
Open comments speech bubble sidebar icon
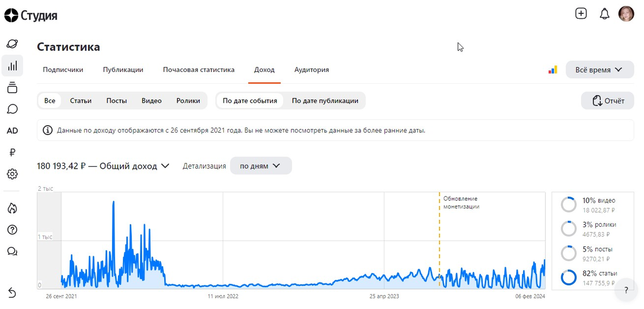pyautogui.click(x=12, y=109)
